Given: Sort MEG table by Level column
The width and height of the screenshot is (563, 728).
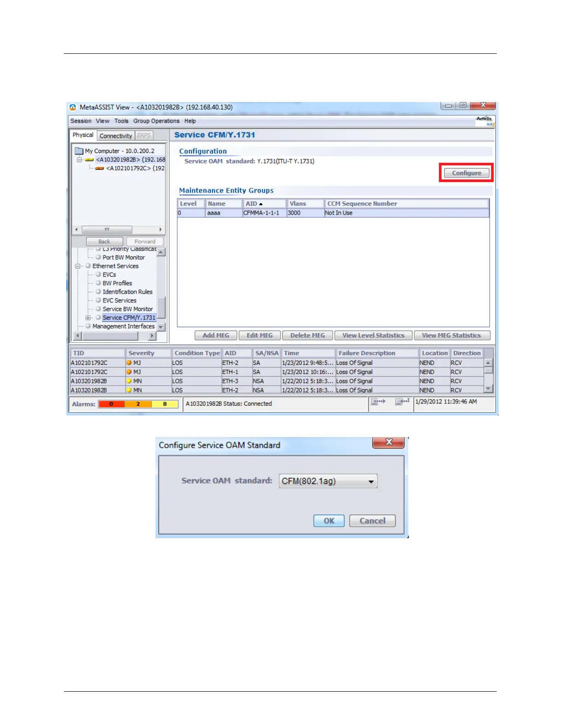Looking at the screenshot, I should click(191, 204).
